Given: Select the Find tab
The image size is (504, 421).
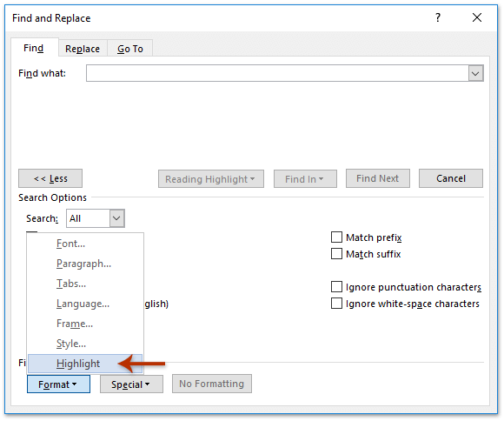Looking at the screenshot, I should click(34, 48).
